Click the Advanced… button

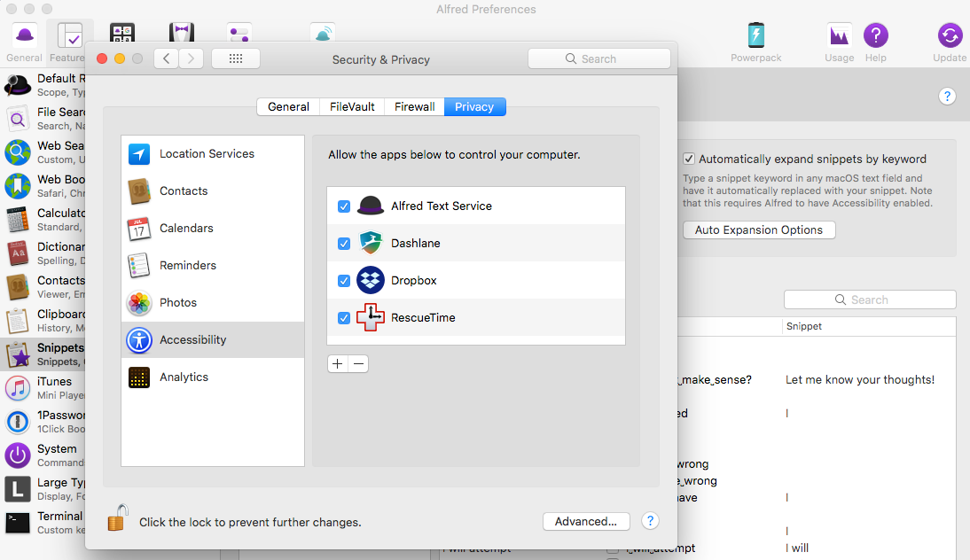pos(586,521)
